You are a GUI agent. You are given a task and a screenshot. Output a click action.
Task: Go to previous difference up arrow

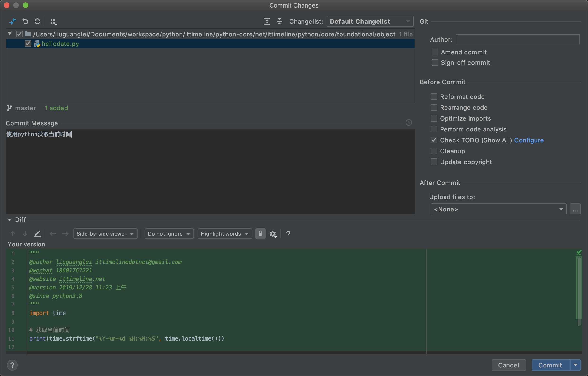(13, 234)
